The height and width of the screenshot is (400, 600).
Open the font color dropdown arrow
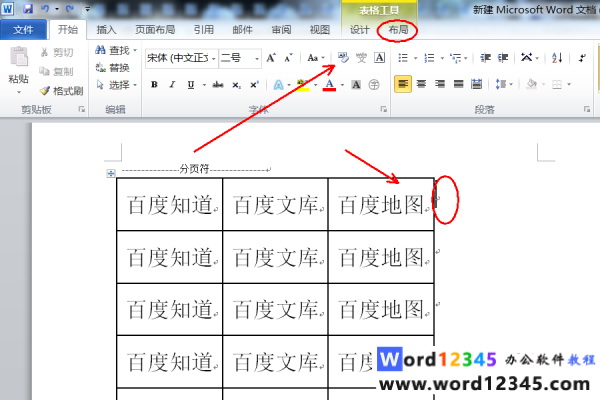tap(342, 85)
